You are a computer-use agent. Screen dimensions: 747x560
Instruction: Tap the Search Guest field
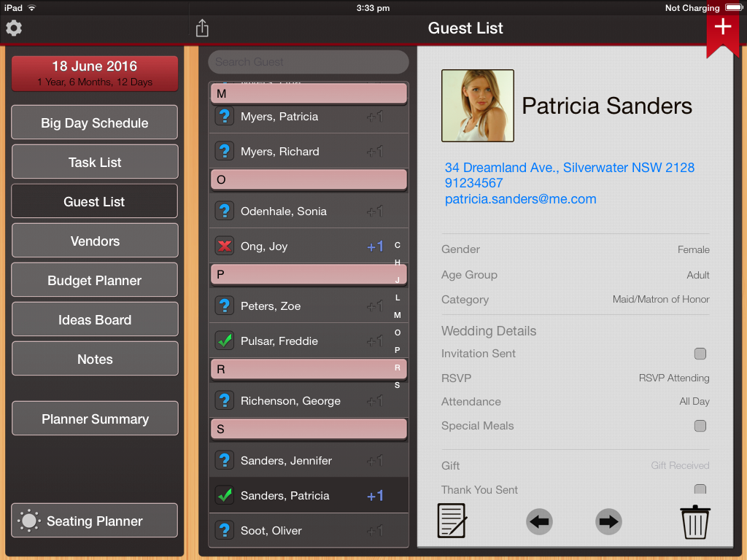coord(309,62)
